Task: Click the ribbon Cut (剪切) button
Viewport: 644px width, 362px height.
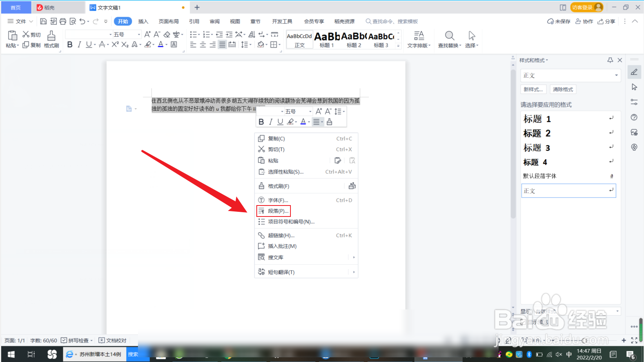Action: point(31,35)
